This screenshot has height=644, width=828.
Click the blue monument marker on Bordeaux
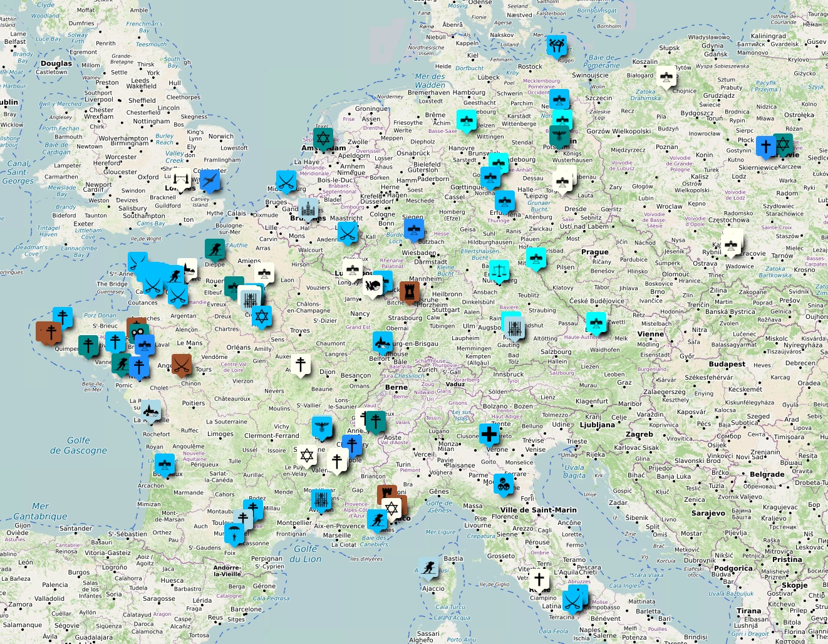tap(165, 464)
